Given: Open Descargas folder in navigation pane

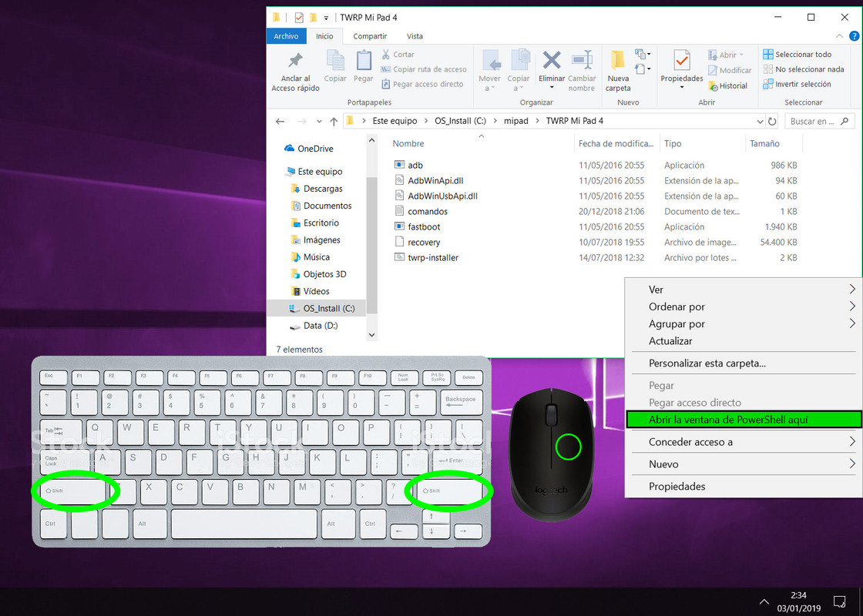Looking at the screenshot, I should (x=317, y=189).
